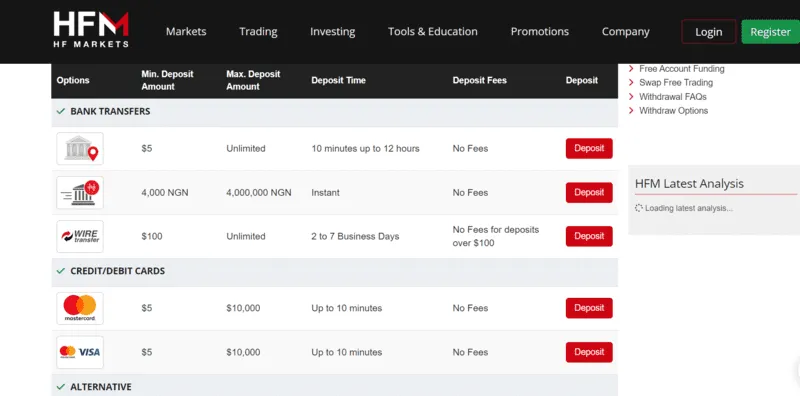The image size is (800, 396).
Task: Open the Markets menu
Action: pos(186,32)
